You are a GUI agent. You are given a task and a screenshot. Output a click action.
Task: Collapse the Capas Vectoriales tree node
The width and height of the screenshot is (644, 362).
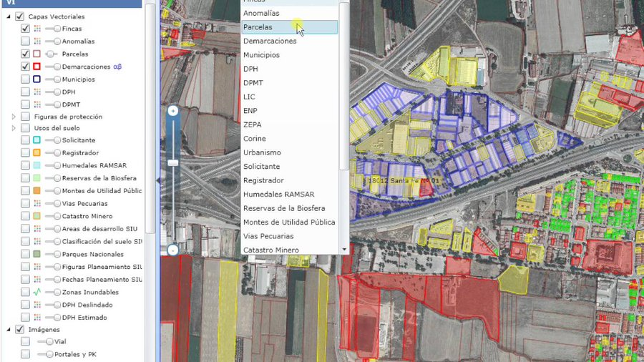click(9, 17)
